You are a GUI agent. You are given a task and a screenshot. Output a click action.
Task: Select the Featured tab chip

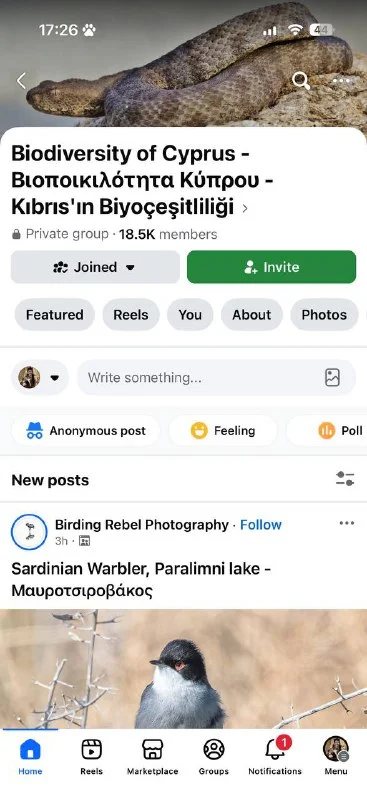(55, 315)
